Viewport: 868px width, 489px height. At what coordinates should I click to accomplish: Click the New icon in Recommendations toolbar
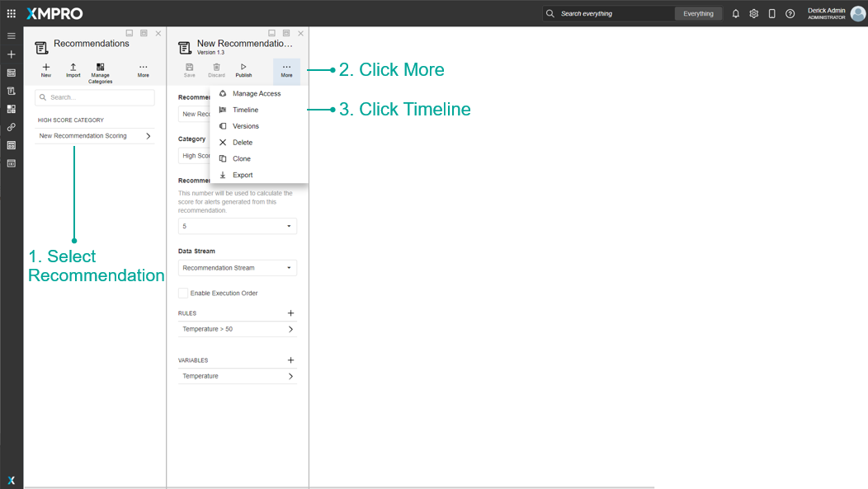[45, 69]
